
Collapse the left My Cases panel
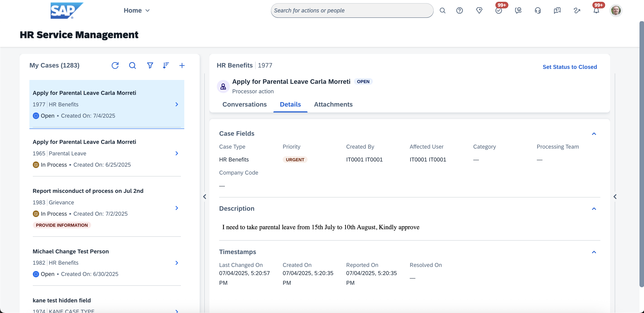tap(204, 197)
